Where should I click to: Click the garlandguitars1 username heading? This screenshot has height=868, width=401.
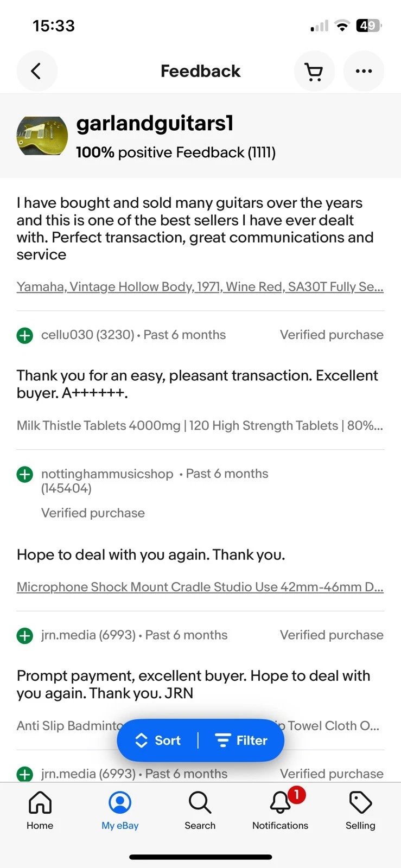155,124
